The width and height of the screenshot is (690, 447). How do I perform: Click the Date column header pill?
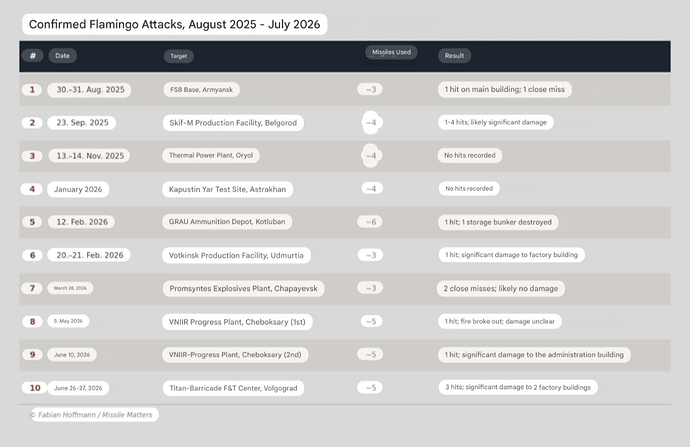point(62,56)
